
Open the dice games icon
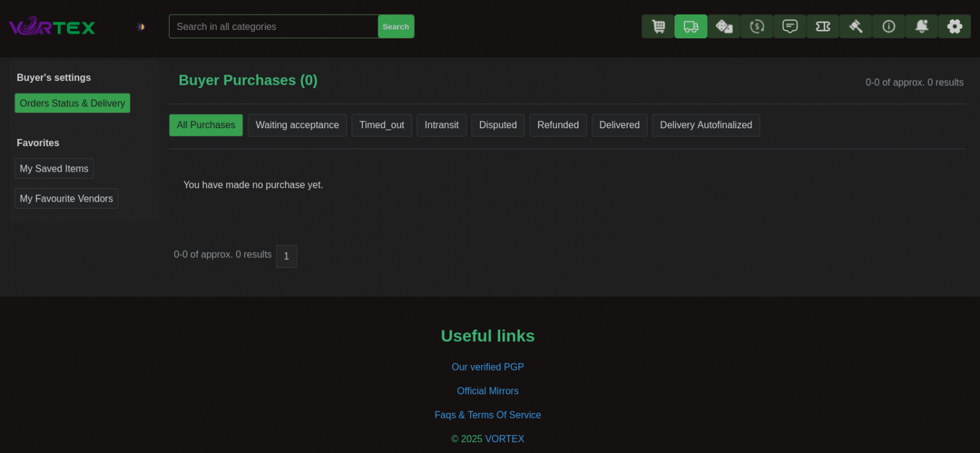724,26
